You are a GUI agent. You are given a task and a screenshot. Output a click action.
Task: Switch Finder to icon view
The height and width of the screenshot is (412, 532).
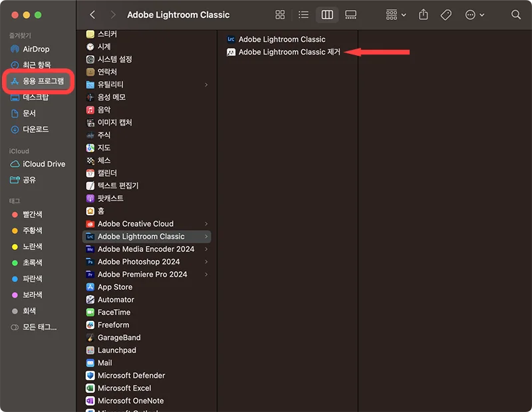[x=280, y=15]
